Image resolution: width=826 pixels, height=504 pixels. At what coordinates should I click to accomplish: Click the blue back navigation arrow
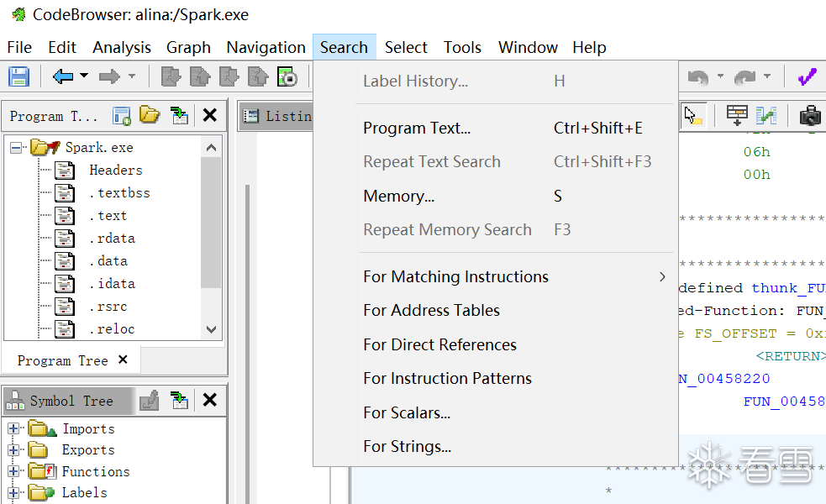63,77
